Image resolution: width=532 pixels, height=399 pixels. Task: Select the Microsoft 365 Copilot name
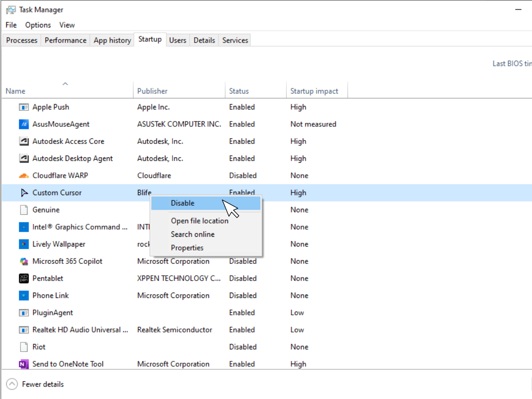(x=67, y=261)
